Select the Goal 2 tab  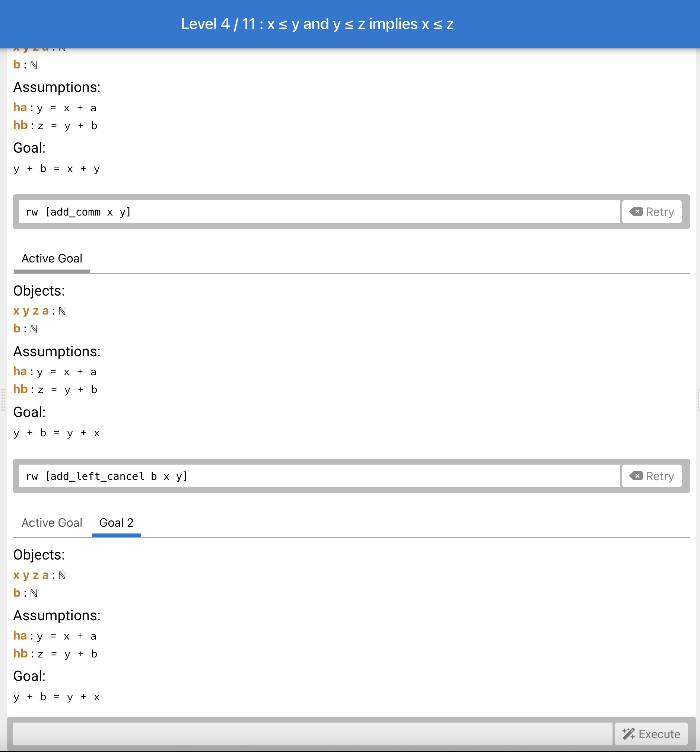116,523
